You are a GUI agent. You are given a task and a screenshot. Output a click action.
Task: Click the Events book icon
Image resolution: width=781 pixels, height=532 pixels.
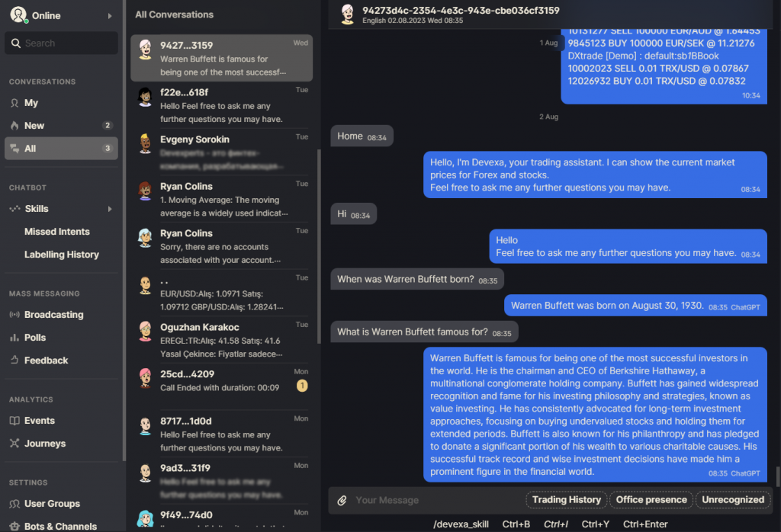coord(14,421)
